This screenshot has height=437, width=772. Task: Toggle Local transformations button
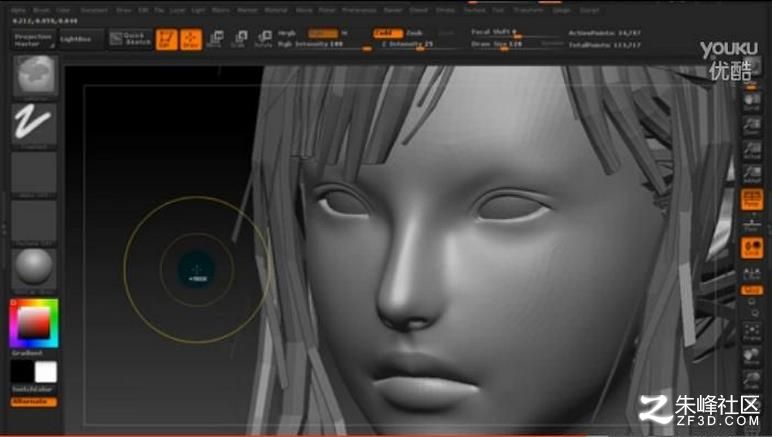pos(751,247)
